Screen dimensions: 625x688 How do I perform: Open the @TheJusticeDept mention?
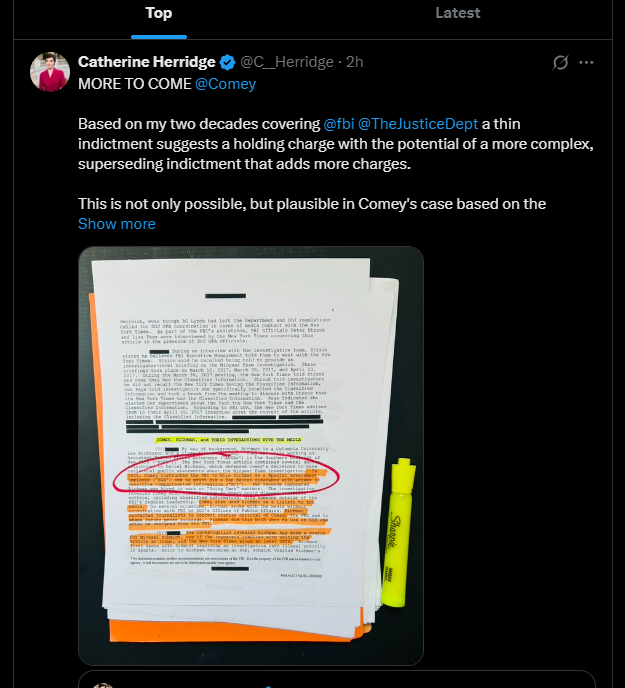pyautogui.click(x=418, y=124)
